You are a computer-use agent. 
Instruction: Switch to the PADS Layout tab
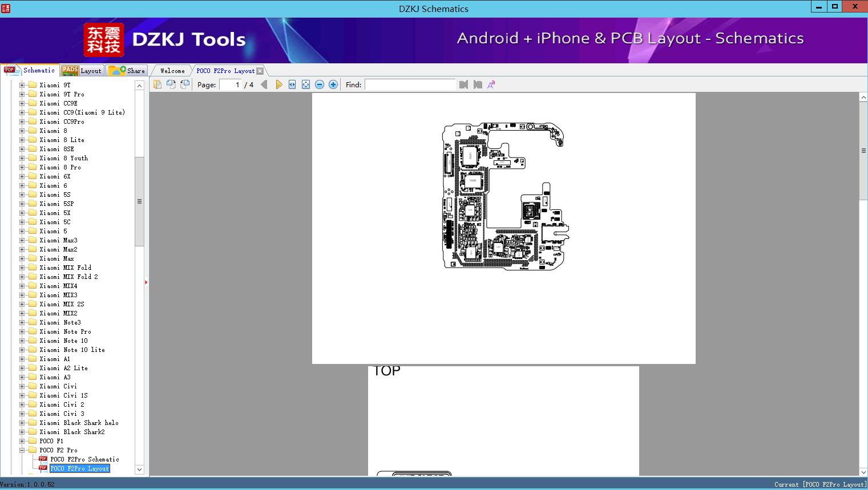pyautogui.click(x=81, y=71)
